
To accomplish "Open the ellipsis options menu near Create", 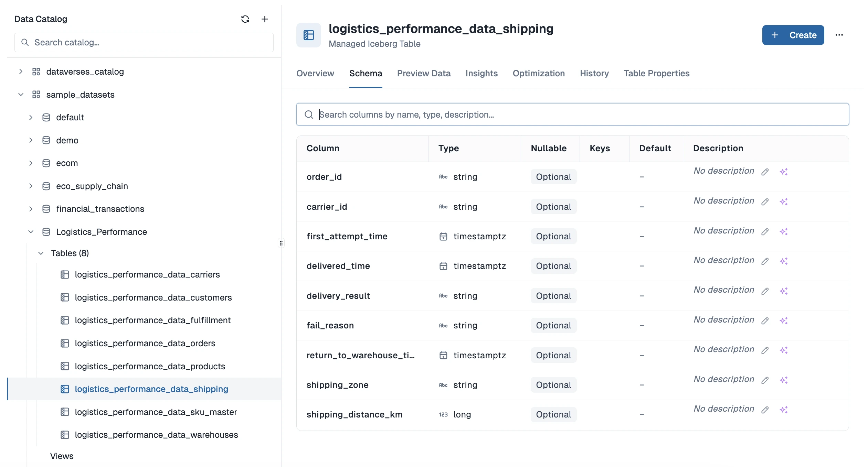I will click(x=839, y=35).
